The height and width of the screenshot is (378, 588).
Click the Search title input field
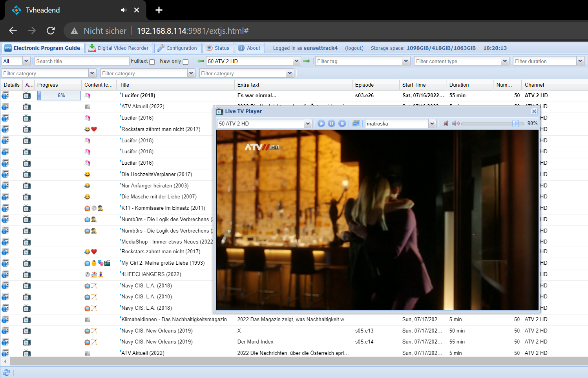pos(82,61)
